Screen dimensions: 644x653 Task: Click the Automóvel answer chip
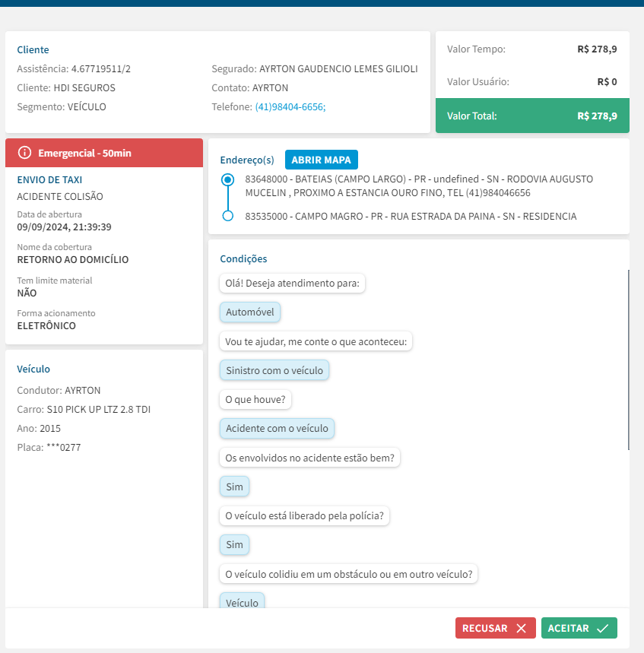tap(250, 312)
